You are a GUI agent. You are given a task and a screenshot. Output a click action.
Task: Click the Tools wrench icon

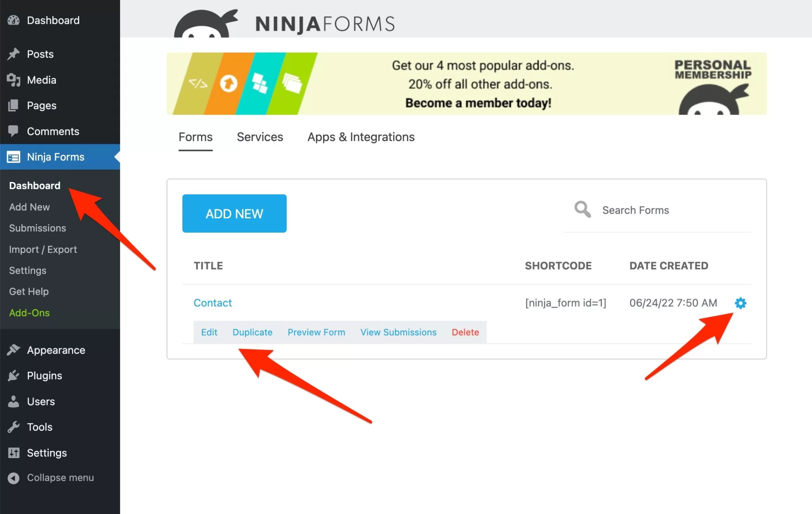[13, 427]
